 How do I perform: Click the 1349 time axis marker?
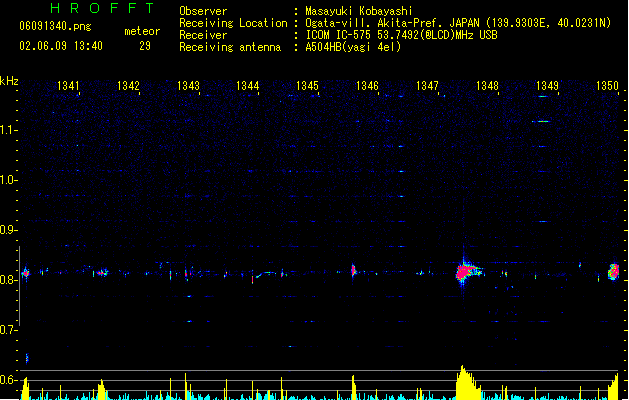pos(547,85)
